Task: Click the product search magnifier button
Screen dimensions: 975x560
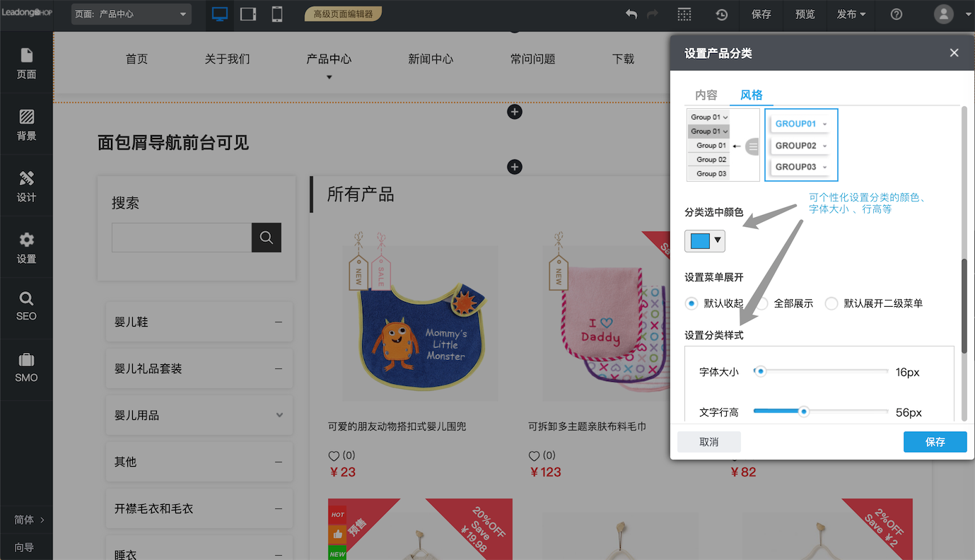Action: pyautogui.click(x=267, y=238)
